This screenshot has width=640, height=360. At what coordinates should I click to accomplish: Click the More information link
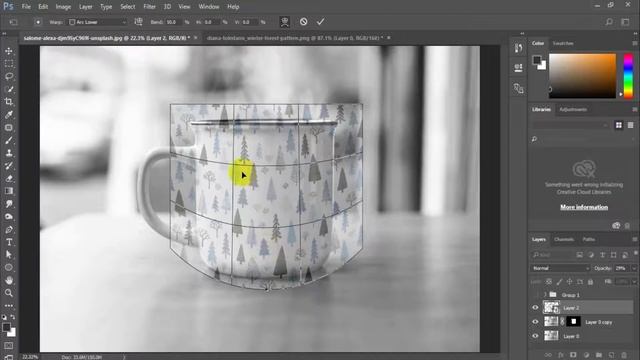(x=584, y=207)
